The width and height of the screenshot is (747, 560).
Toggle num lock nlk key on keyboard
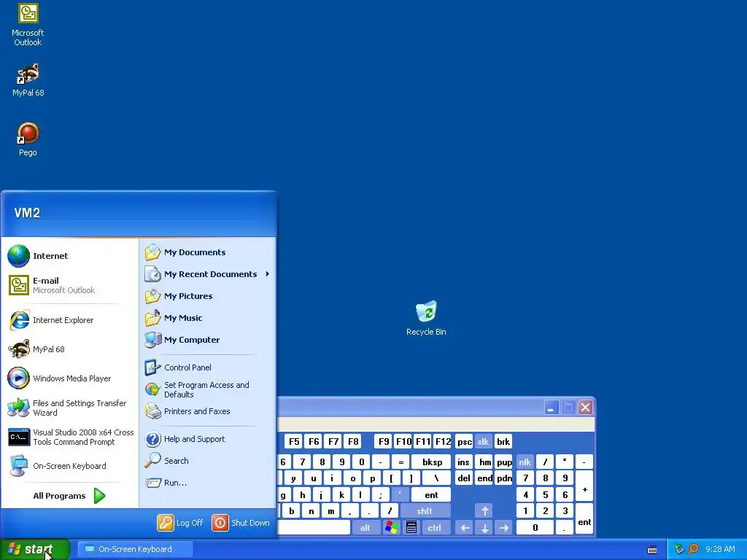[x=525, y=462]
